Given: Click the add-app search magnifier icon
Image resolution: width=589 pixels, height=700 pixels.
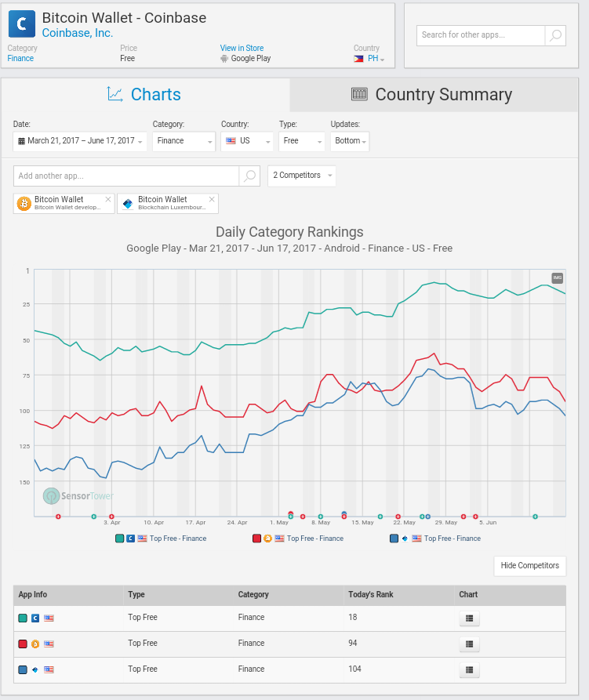Looking at the screenshot, I should tap(249, 176).
